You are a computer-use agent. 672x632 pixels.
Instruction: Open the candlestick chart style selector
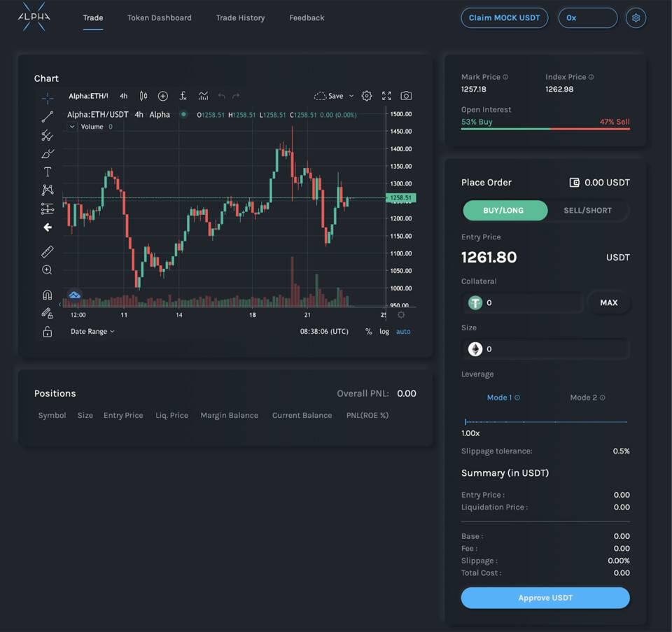(x=143, y=96)
